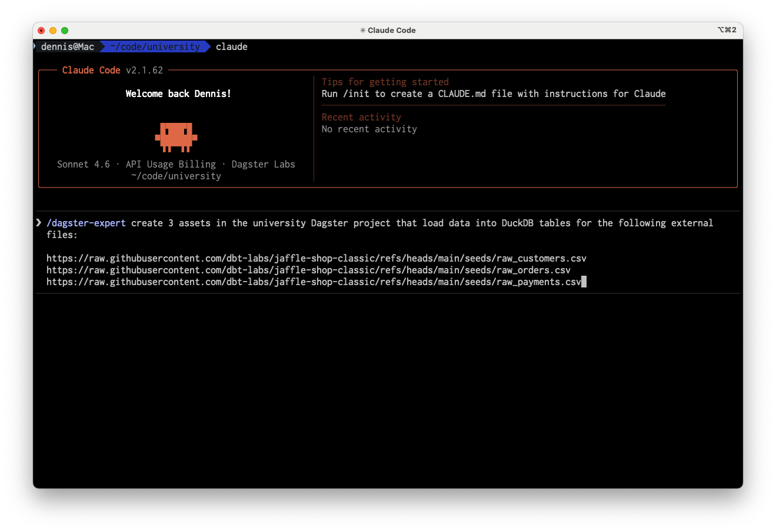Select the Recent activity heading
Screen dimensions: 776x532
361,117
